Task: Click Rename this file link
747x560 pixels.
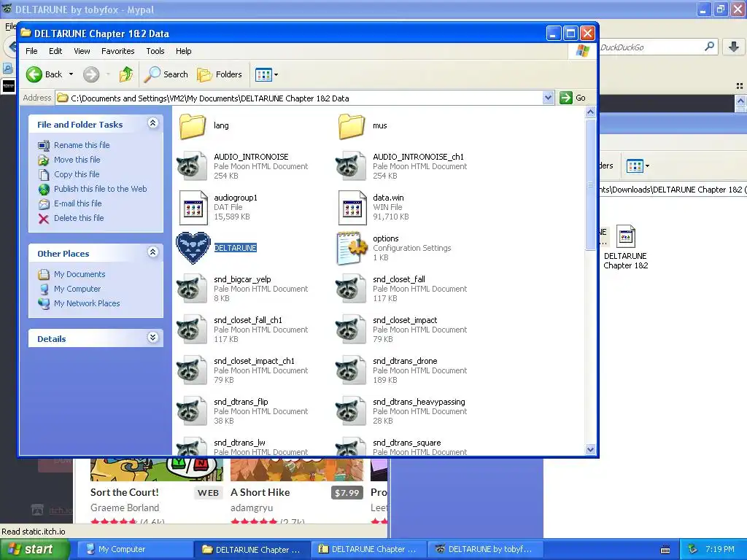Action: pyautogui.click(x=82, y=145)
